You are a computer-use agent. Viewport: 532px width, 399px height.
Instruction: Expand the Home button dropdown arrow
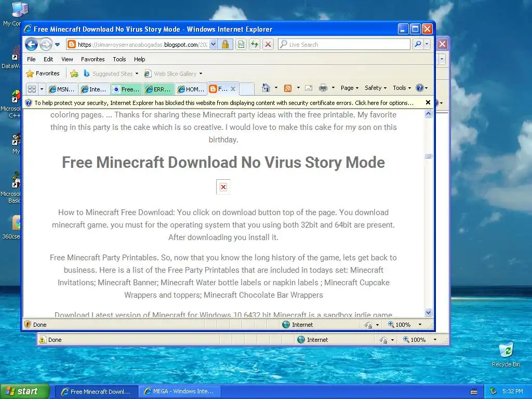(x=276, y=88)
